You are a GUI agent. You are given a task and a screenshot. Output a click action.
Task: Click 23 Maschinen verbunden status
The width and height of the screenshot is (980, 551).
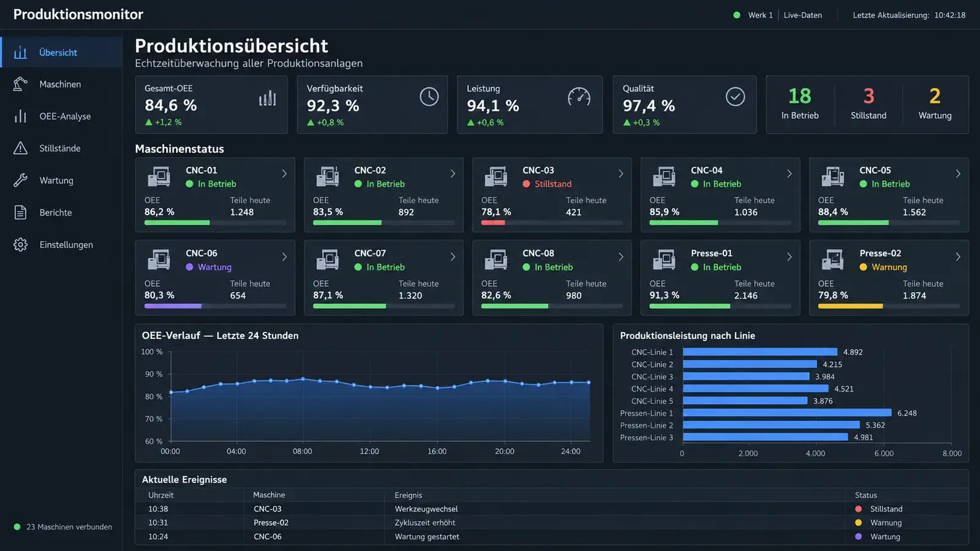click(x=63, y=527)
